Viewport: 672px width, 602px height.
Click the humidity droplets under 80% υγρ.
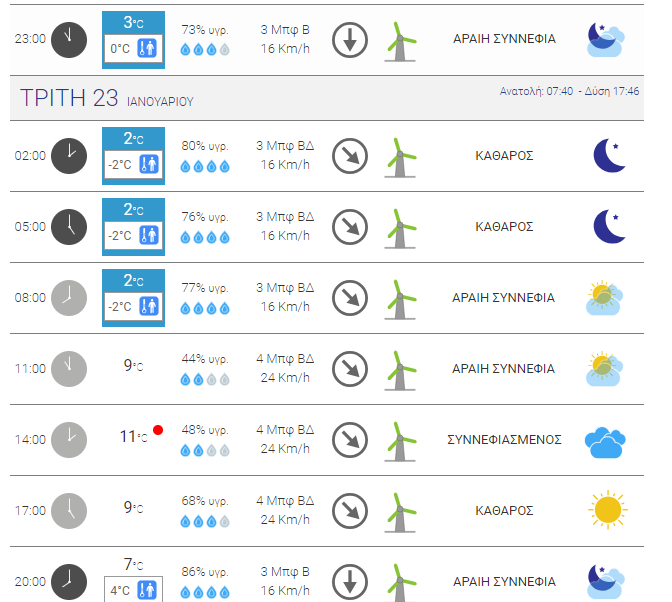click(x=205, y=166)
